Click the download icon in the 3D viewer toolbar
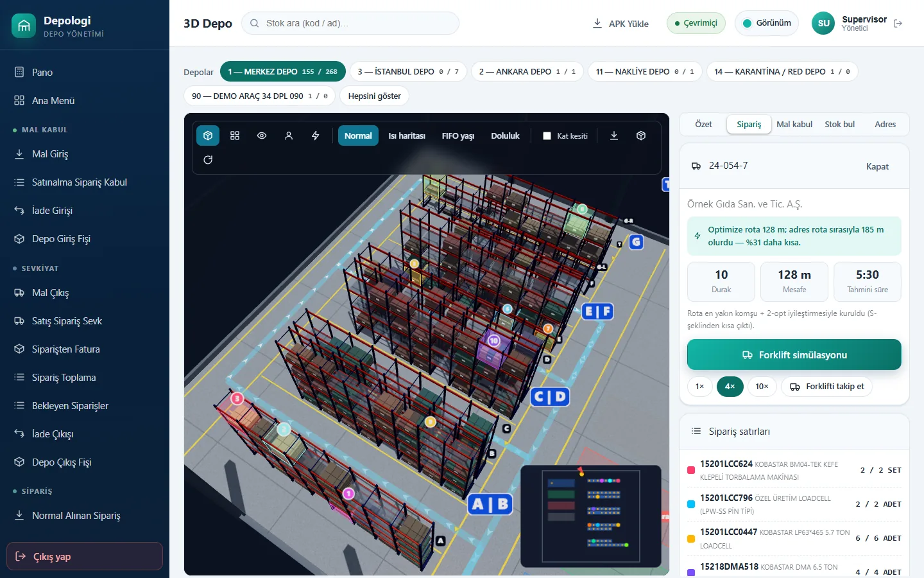Viewport: 924px width, 578px height. [614, 136]
